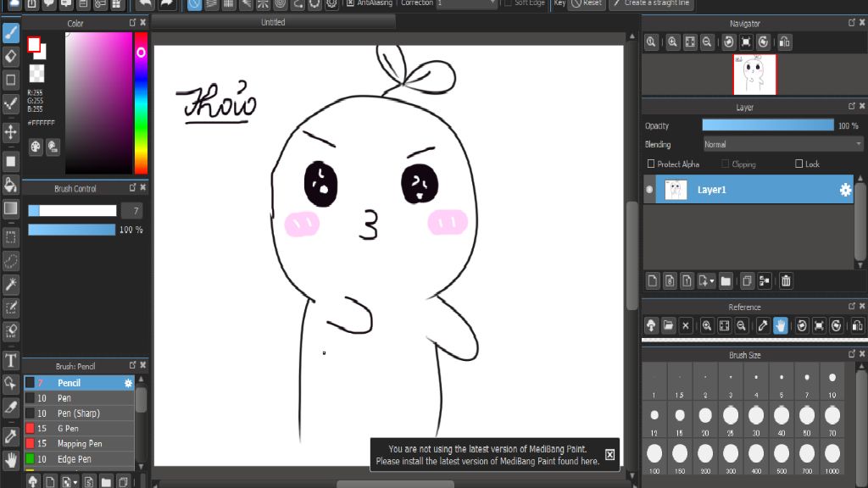Select the Pen brush
The height and width of the screenshot is (488, 868).
[x=79, y=398]
